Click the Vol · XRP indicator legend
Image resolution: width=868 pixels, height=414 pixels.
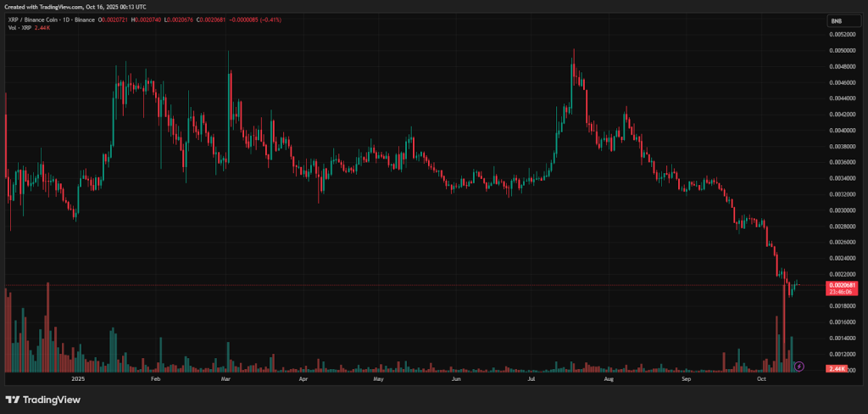tap(19, 27)
